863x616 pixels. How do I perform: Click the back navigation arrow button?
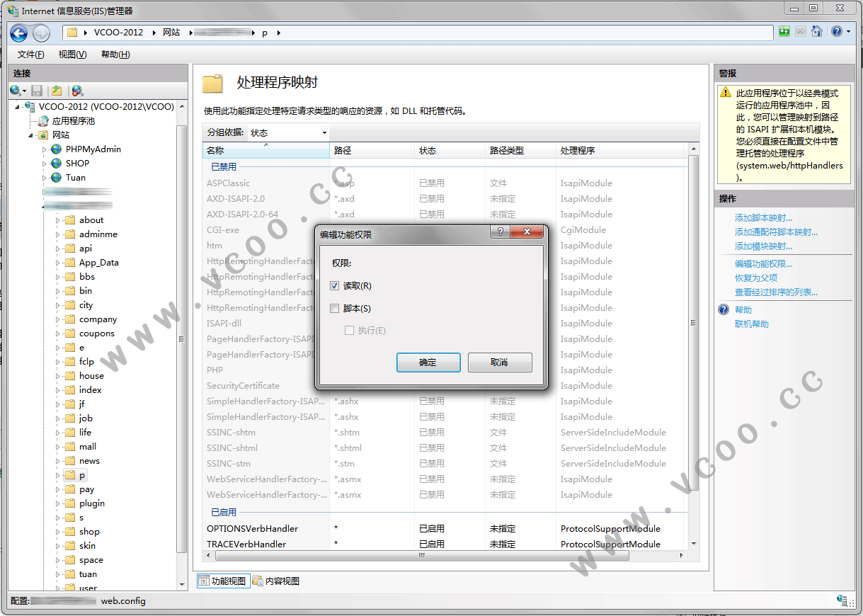click(18, 33)
